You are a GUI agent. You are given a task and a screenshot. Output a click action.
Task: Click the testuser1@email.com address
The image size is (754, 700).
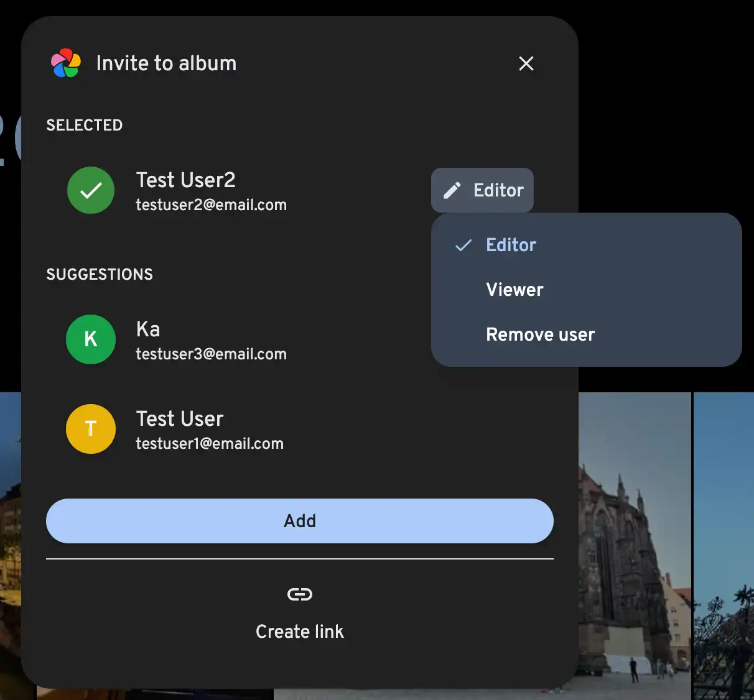pos(210,444)
